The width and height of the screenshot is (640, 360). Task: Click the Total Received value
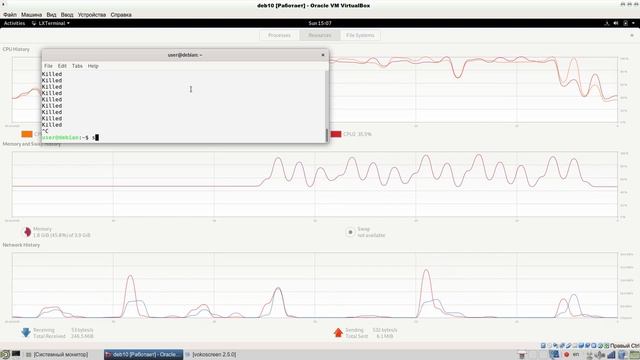point(82,336)
